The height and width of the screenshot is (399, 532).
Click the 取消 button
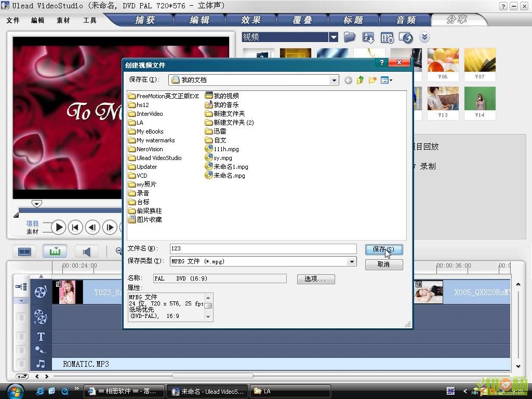pos(384,264)
